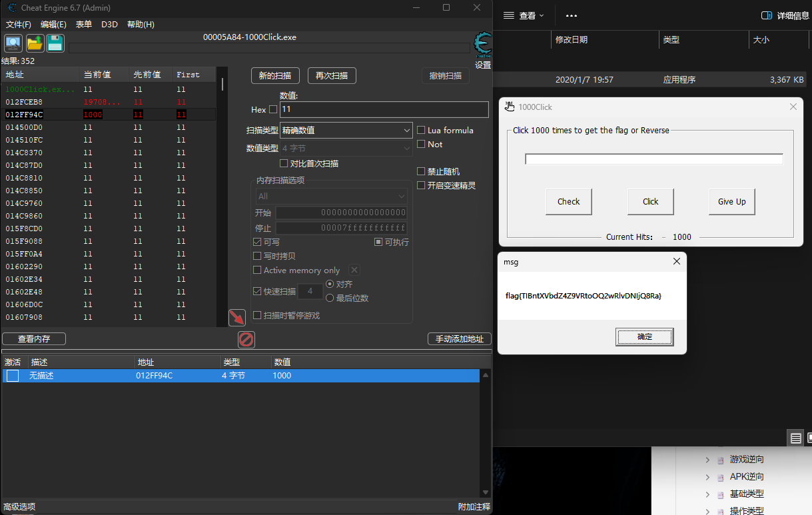Open the process list computer icon
Screen dimensions: 812x515
13,43
